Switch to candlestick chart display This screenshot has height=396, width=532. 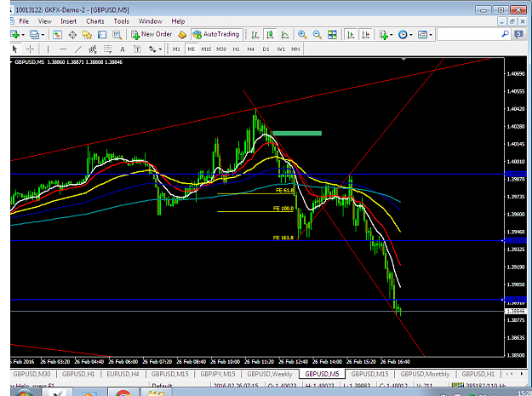tap(270, 35)
